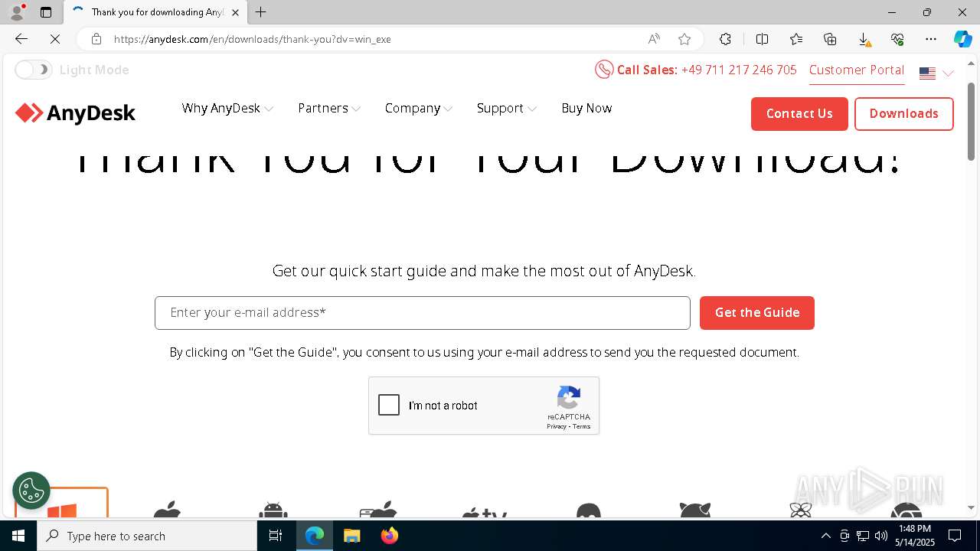Image resolution: width=980 pixels, height=551 pixels.
Task: Open the notification center
Action: pos(955,536)
